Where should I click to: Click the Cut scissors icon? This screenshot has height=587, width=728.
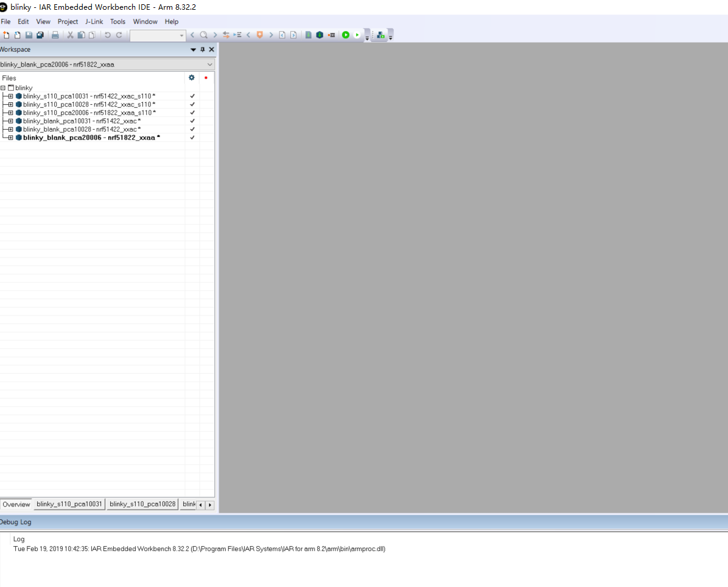[x=70, y=35]
